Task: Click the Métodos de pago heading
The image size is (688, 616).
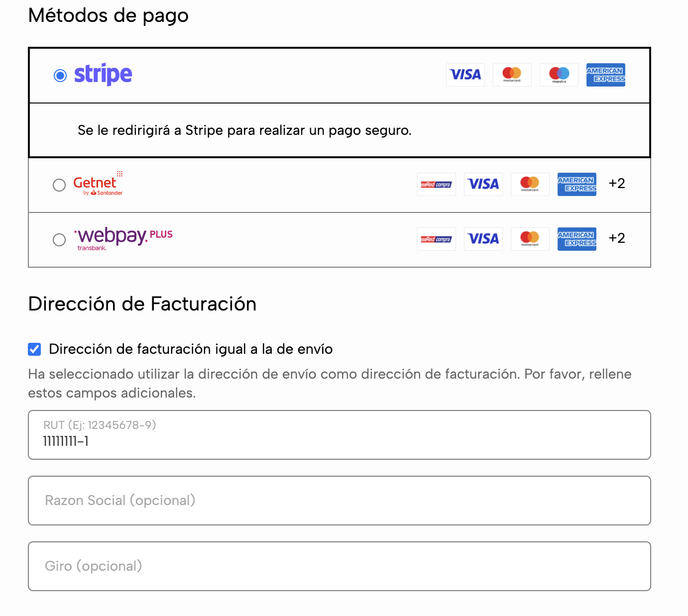Action: point(109,15)
